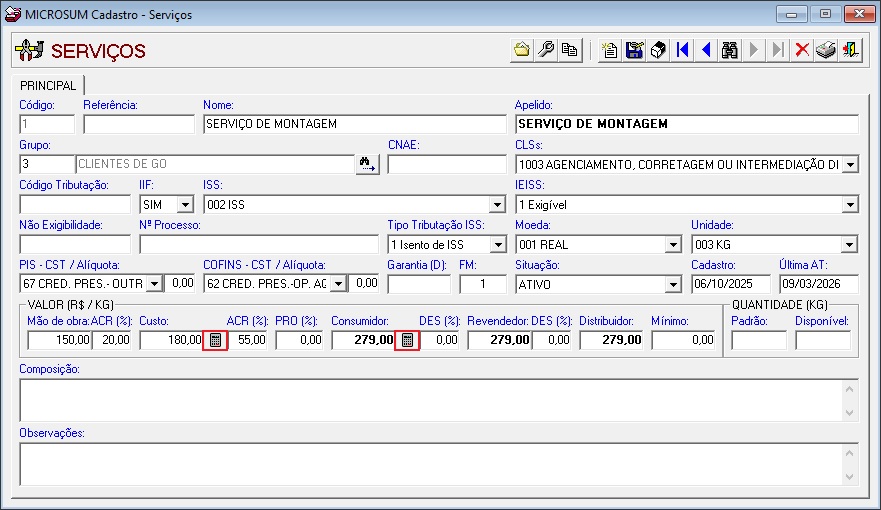This screenshot has height=510, width=881.
Task: Click the Grupo code field with 3
Action: tap(47, 164)
